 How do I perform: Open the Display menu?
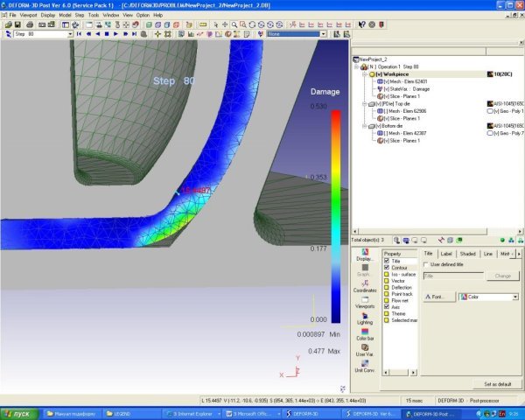pyautogui.click(x=48, y=15)
